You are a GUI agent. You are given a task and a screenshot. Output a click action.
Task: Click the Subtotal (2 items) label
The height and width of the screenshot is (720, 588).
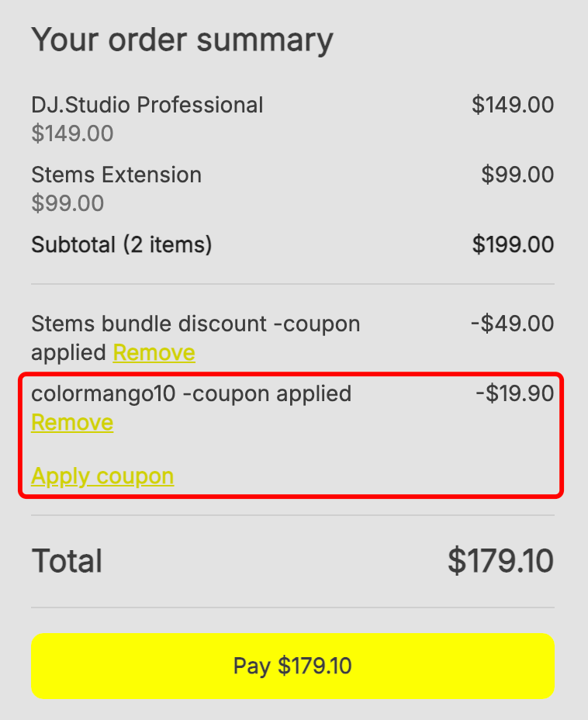[x=122, y=245]
